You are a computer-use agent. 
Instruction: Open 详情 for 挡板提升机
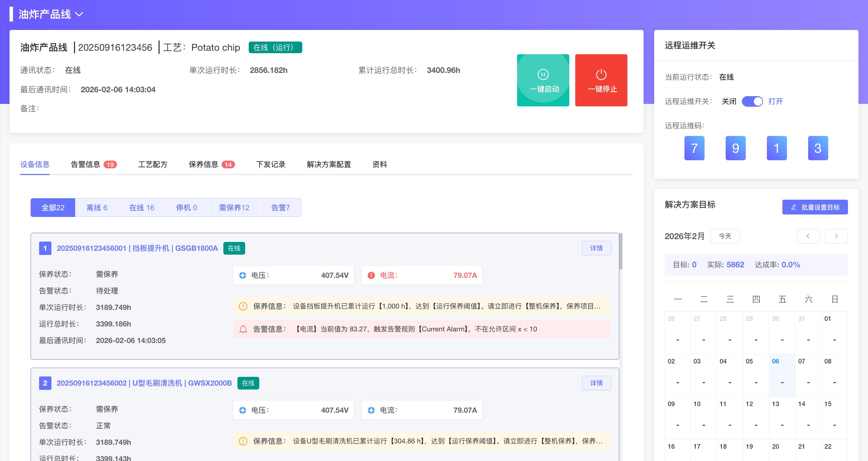(596, 248)
